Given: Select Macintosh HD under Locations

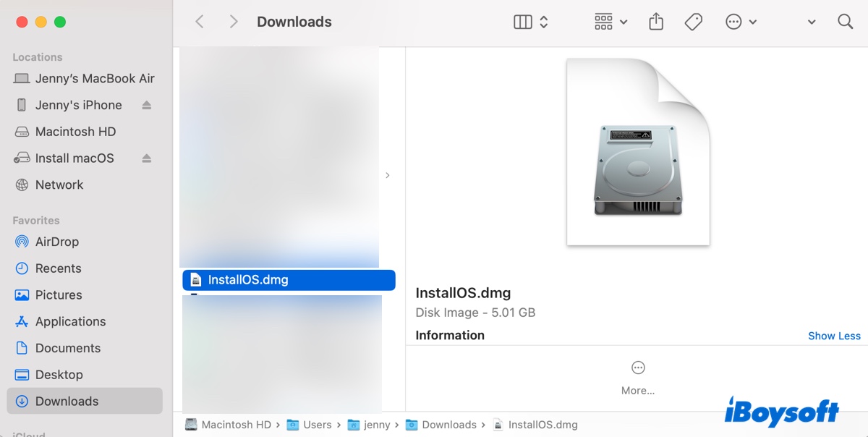Looking at the screenshot, I should (75, 132).
